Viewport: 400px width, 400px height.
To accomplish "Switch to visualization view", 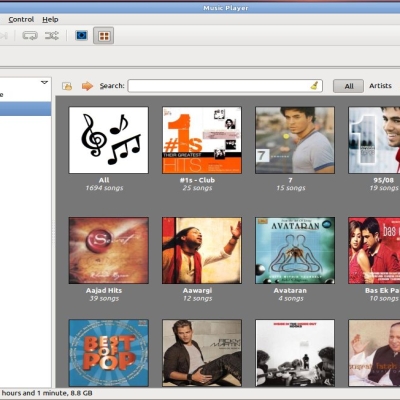I will click(x=82, y=35).
